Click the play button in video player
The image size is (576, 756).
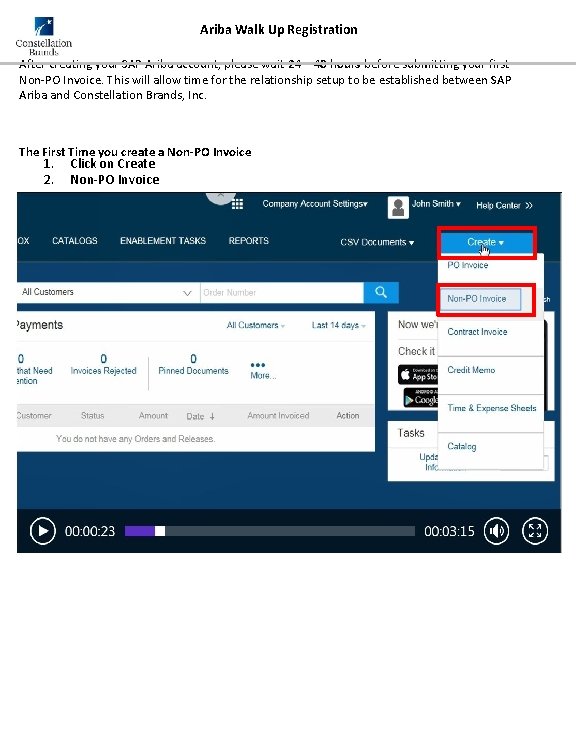42,531
